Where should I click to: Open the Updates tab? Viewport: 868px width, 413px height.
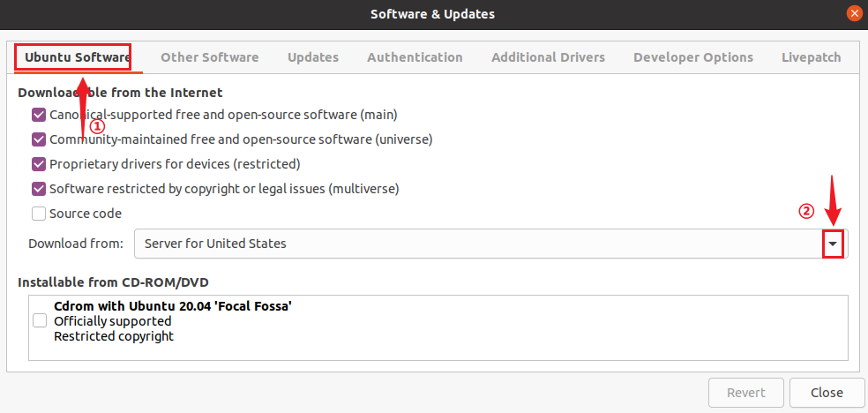[312, 57]
